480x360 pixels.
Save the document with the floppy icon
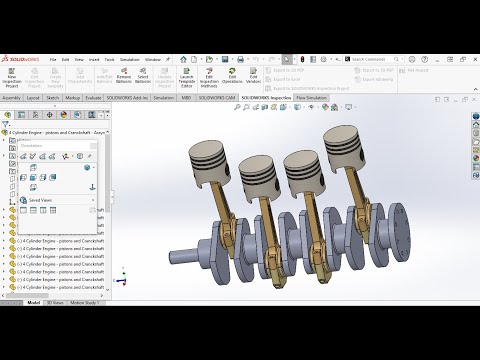tap(225, 59)
